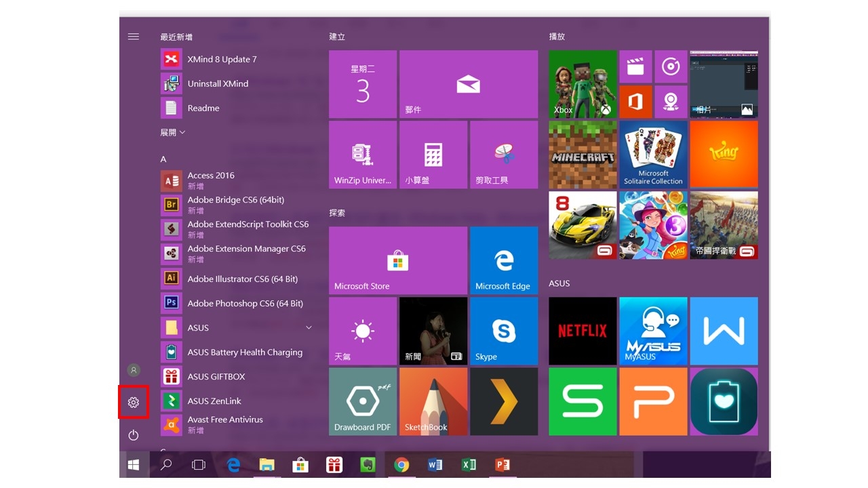Viewport: 868px width, 488px height.
Task: Open the Snipping Tool (剪取工具) tile
Action: coord(504,155)
